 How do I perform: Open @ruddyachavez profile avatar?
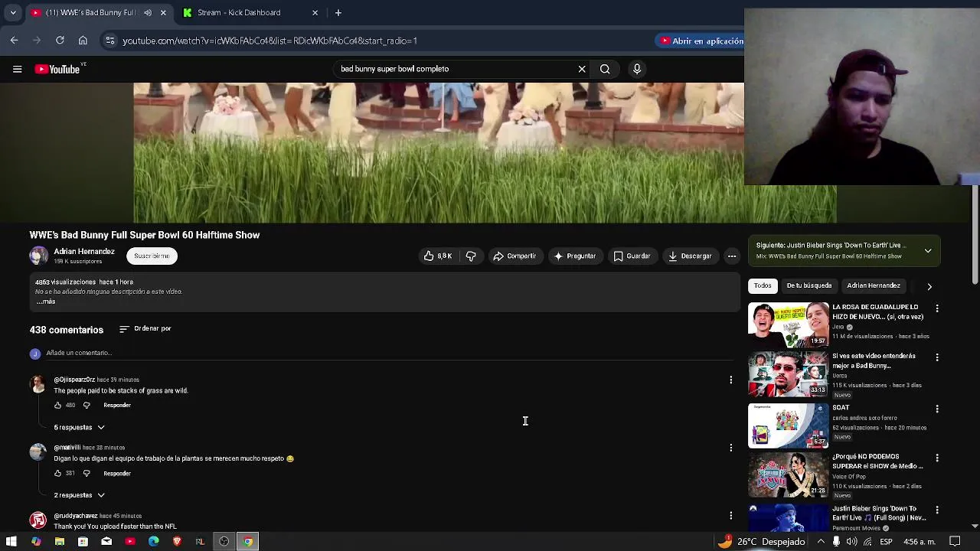pyautogui.click(x=38, y=520)
